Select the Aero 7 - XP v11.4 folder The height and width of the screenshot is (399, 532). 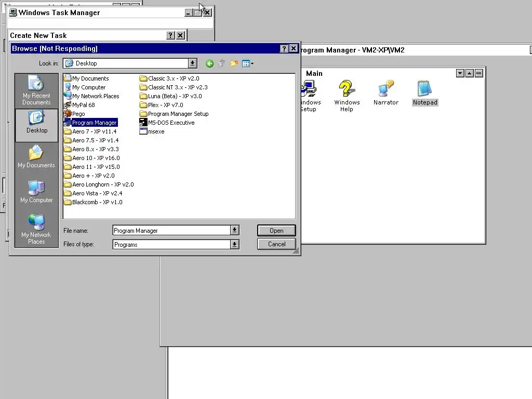click(90, 131)
